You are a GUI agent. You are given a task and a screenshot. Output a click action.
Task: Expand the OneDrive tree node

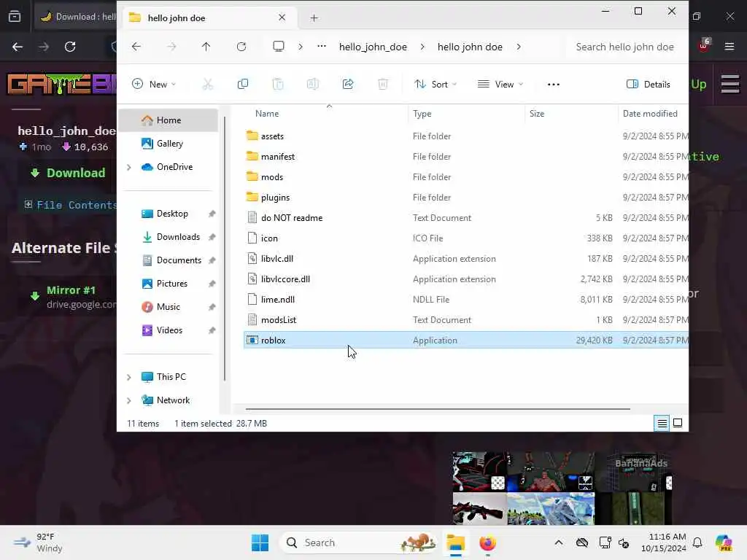coord(128,167)
